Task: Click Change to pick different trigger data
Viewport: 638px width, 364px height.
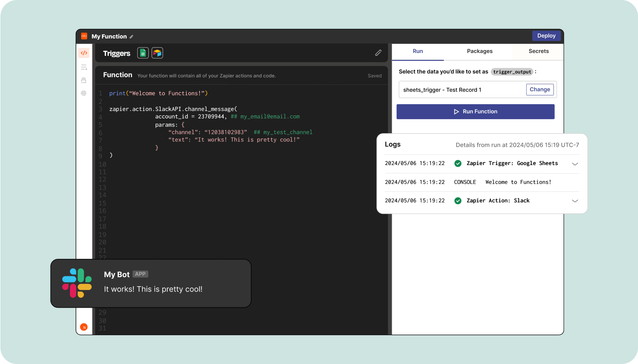Action: [539, 89]
